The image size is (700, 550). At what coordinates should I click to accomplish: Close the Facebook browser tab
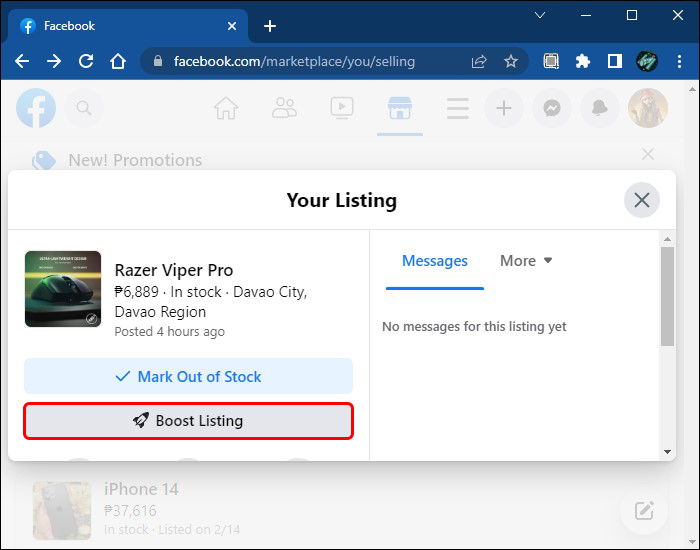(x=232, y=26)
